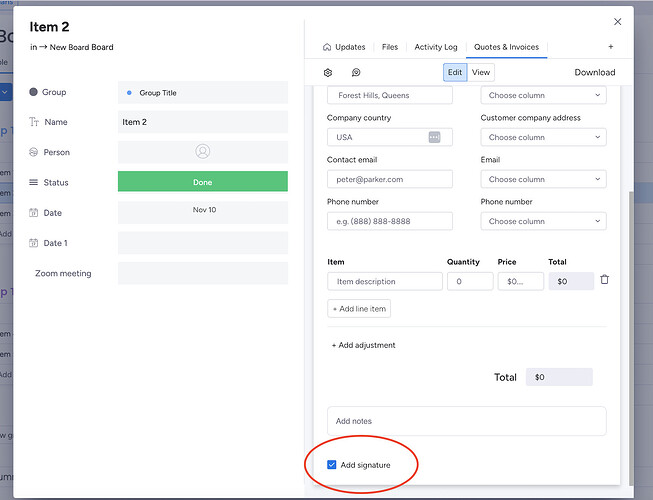This screenshot has height=500, width=653.
Task: Click the grand Total $0 field
Action: click(559, 377)
